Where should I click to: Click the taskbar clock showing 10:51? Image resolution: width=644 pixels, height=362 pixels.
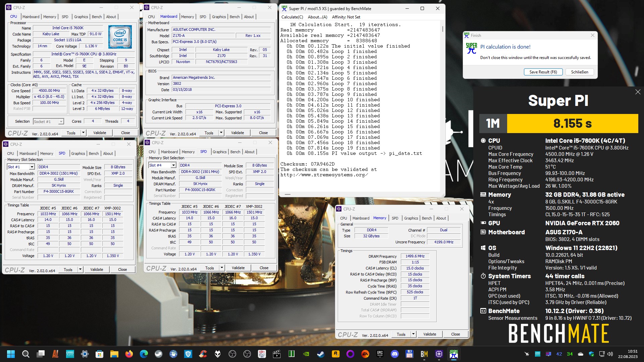(628, 354)
